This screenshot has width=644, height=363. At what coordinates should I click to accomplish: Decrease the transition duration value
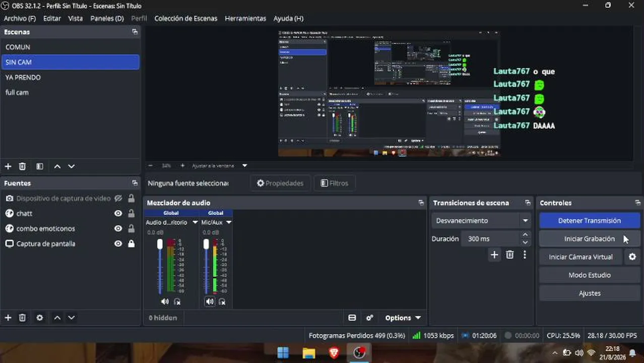(525, 243)
